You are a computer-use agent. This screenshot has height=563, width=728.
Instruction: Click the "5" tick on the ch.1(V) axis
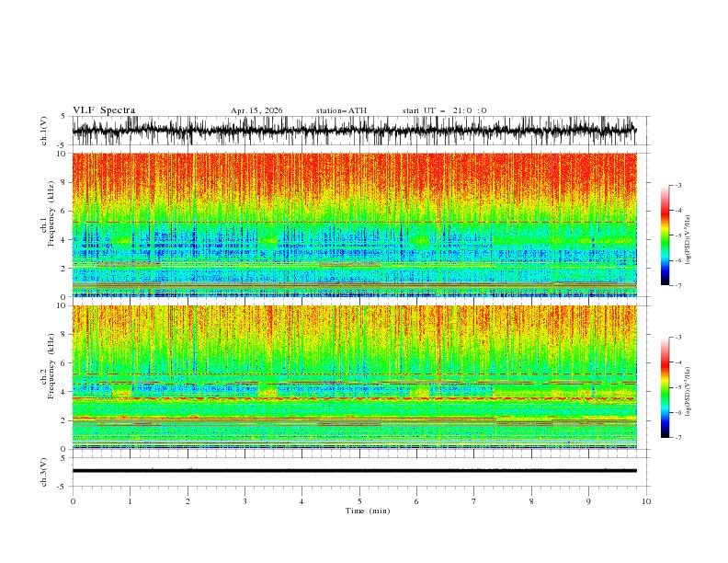[63, 116]
